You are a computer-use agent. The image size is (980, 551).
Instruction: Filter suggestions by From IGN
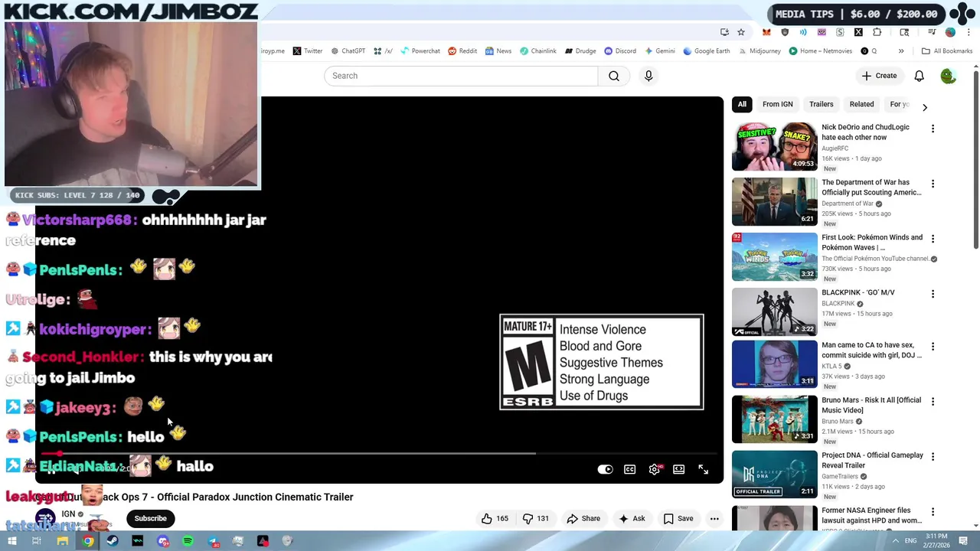pos(777,104)
